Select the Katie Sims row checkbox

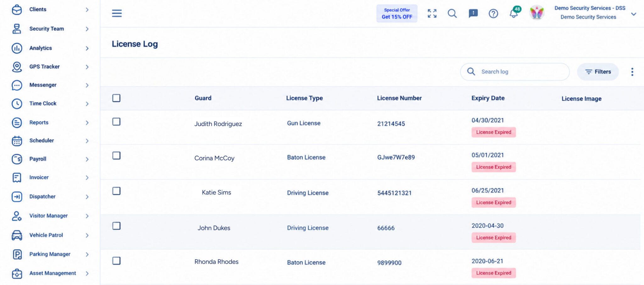(x=116, y=191)
